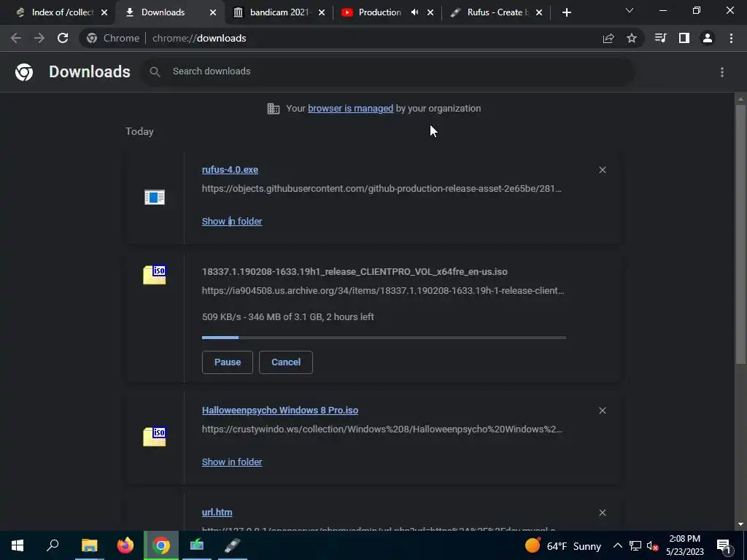The height and width of the screenshot is (560, 747).
Task: Open the Rufus USB taskbar icon
Action: [233, 545]
